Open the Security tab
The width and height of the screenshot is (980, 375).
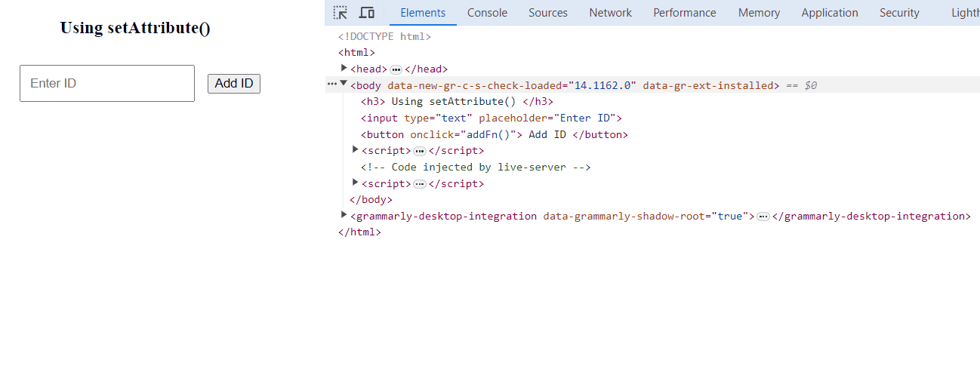pos(899,13)
